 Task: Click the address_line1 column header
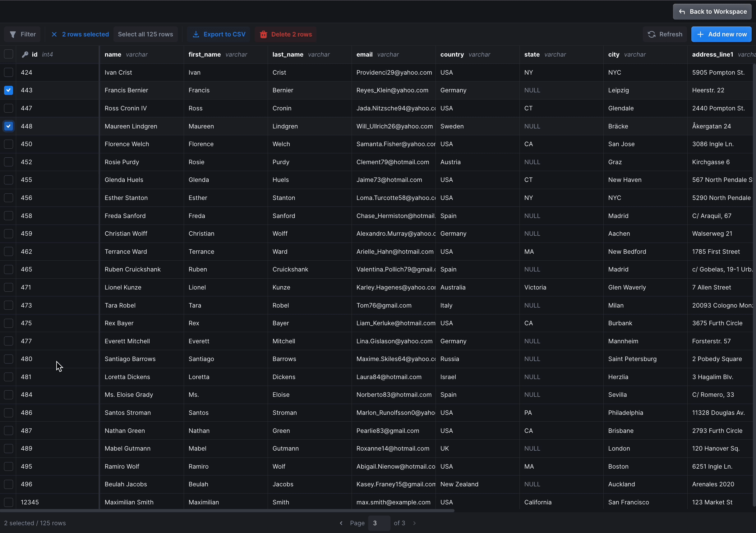(722, 54)
